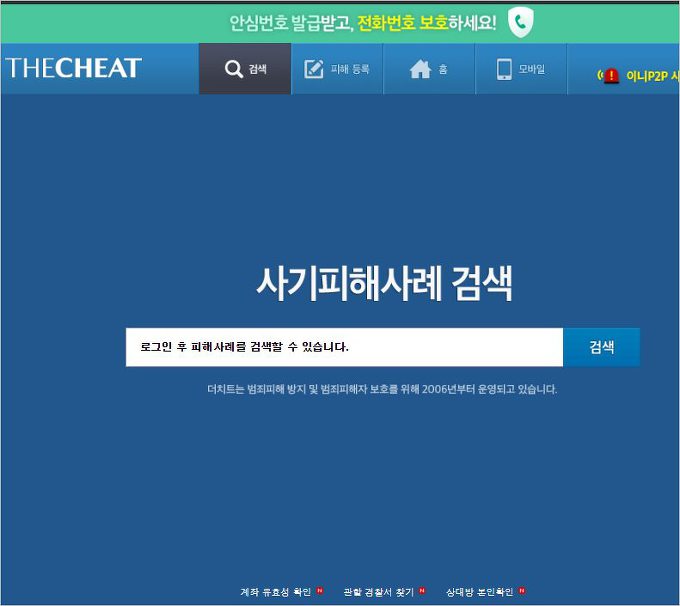Click the red siren alert icon
Screen dimensions: 680x606
[612, 76]
